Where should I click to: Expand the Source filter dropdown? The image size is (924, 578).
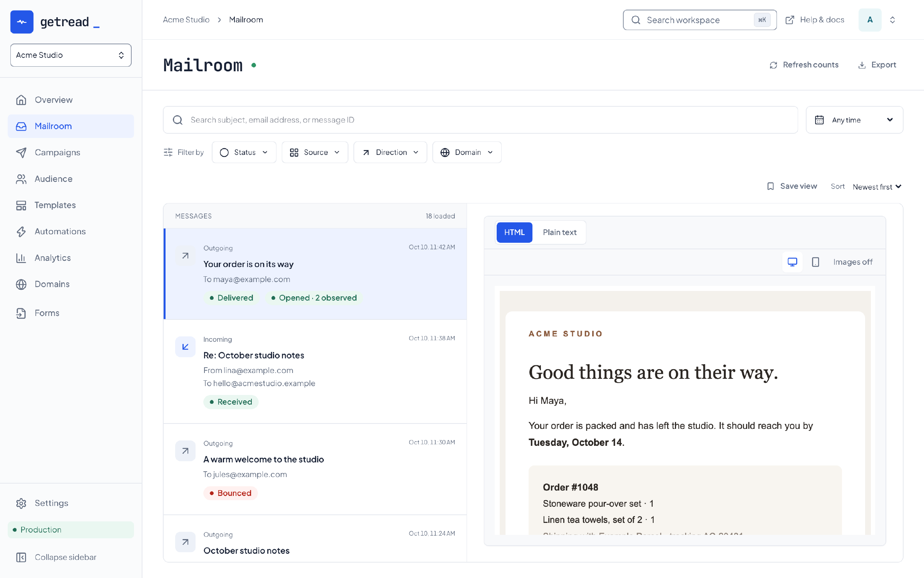click(315, 152)
